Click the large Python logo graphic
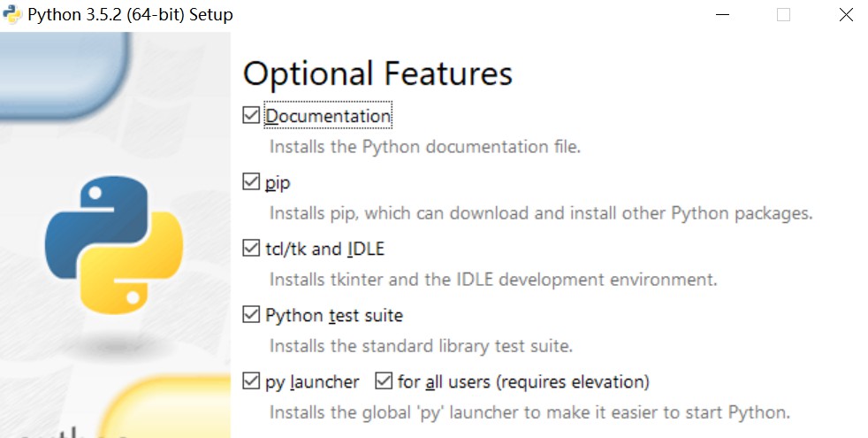The width and height of the screenshot is (868, 438). pyautogui.click(x=114, y=245)
